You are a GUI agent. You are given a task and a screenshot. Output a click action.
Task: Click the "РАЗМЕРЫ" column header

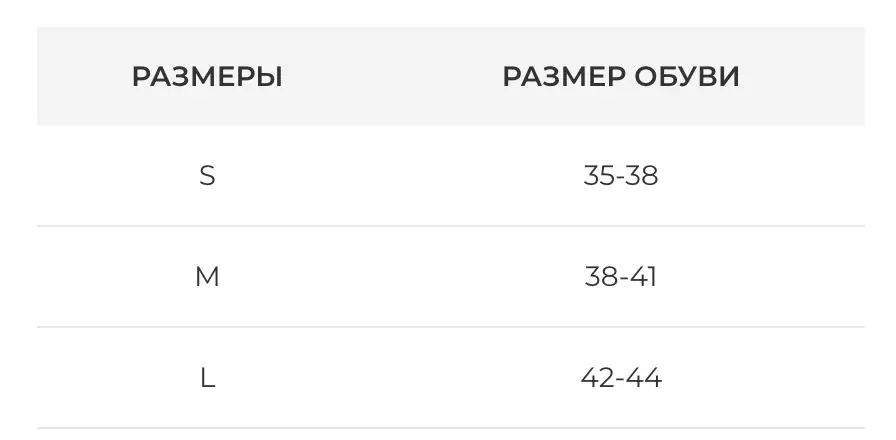click(x=207, y=77)
